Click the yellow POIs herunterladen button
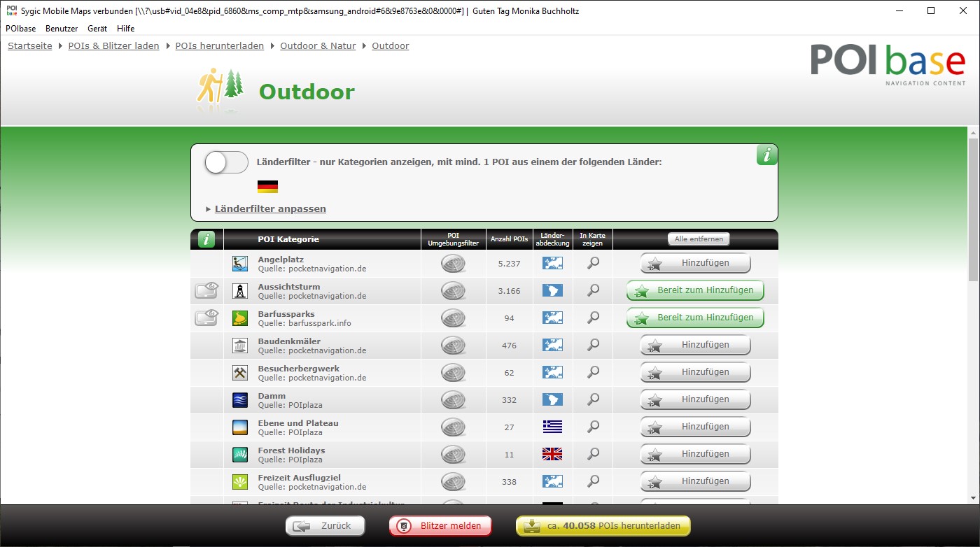The image size is (980, 547). pos(603,526)
